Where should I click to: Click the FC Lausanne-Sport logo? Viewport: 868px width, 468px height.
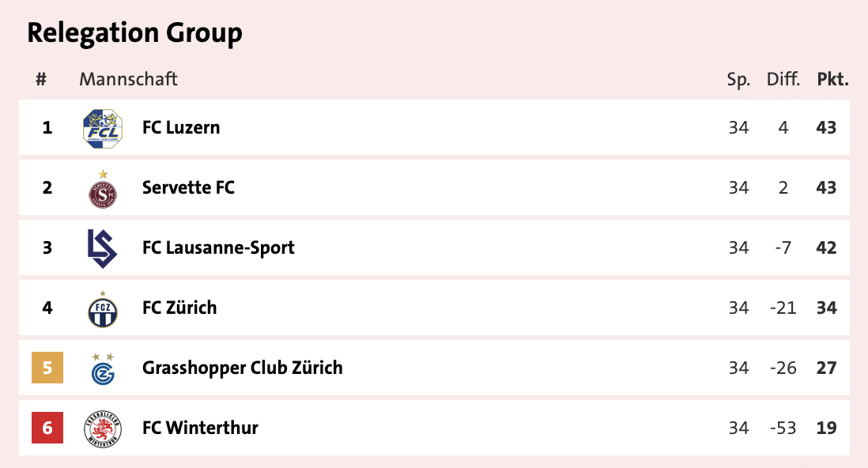pos(102,248)
